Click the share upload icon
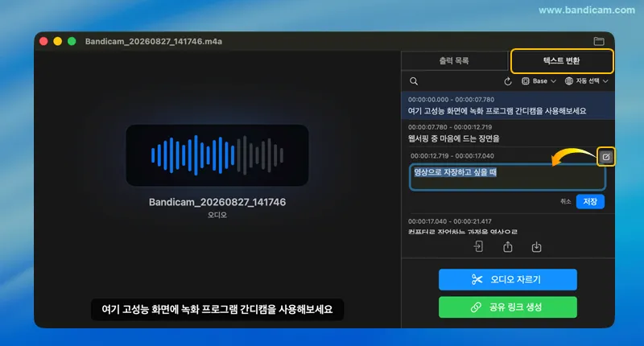 [x=508, y=247]
